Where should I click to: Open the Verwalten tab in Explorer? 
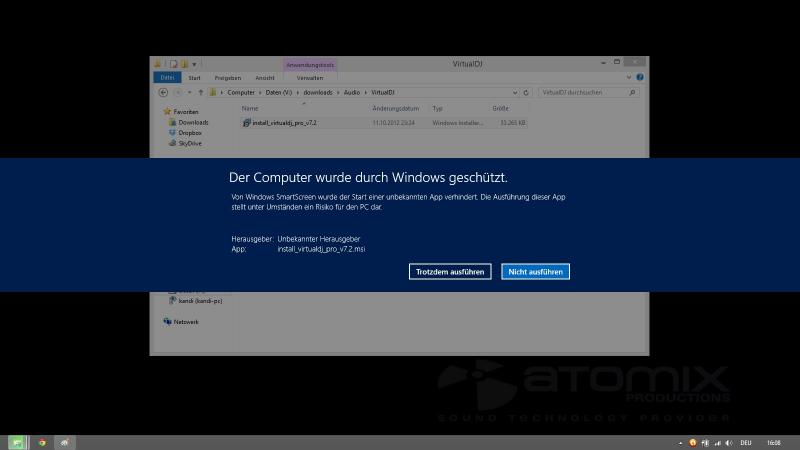point(310,78)
